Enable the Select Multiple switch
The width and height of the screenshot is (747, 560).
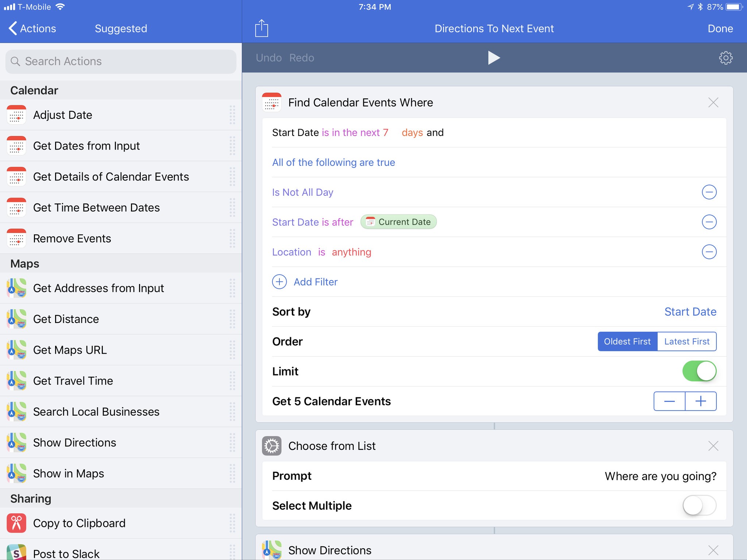point(699,506)
